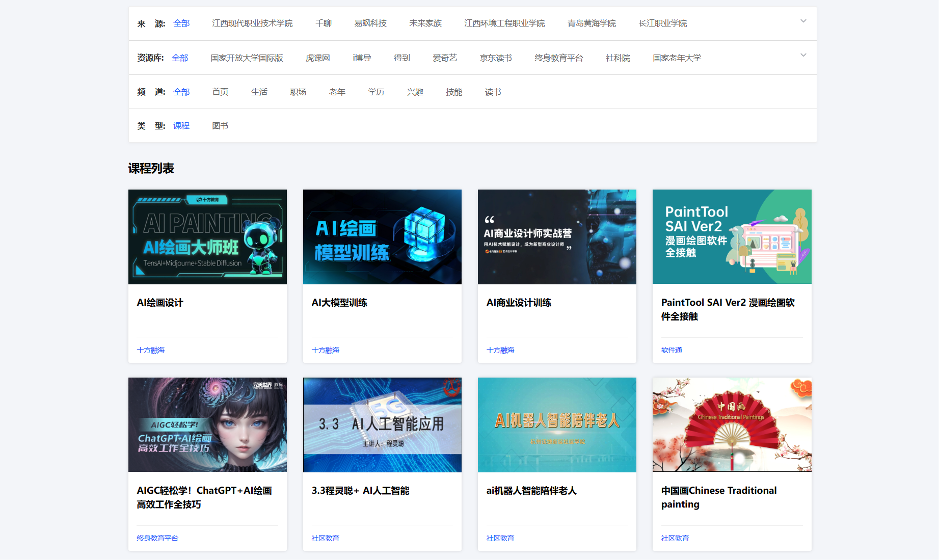Click 社区教育 under ai机器人智能陪伴老人

click(x=500, y=538)
